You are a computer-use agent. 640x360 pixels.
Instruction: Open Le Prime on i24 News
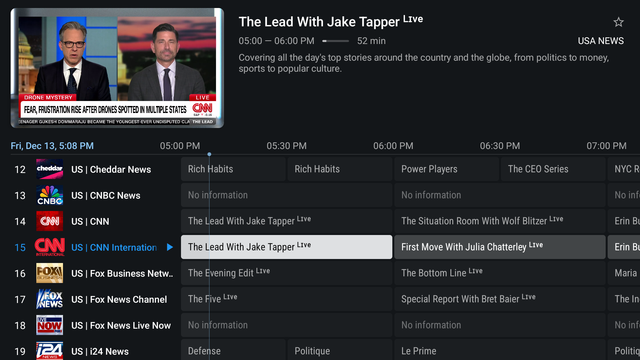pos(500,350)
